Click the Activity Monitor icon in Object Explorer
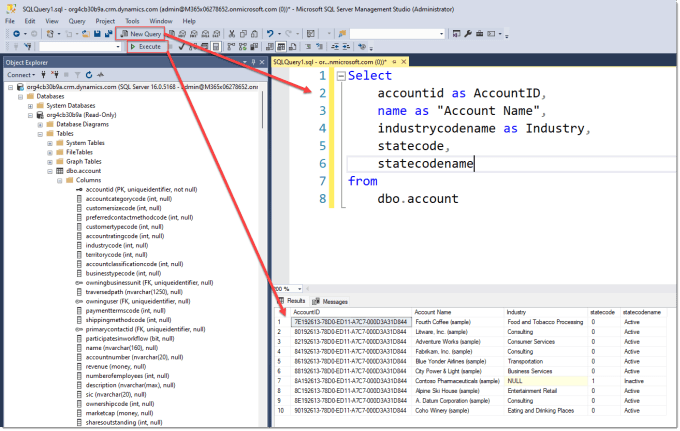The image size is (680, 431). [101, 75]
